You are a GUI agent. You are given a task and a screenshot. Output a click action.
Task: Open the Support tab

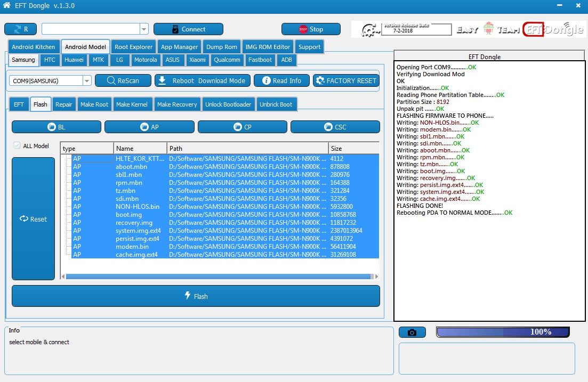tap(309, 47)
